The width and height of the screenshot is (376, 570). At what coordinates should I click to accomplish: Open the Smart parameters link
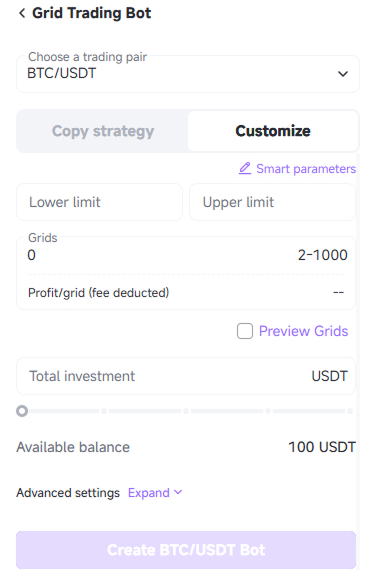pyautogui.click(x=306, y=169)
